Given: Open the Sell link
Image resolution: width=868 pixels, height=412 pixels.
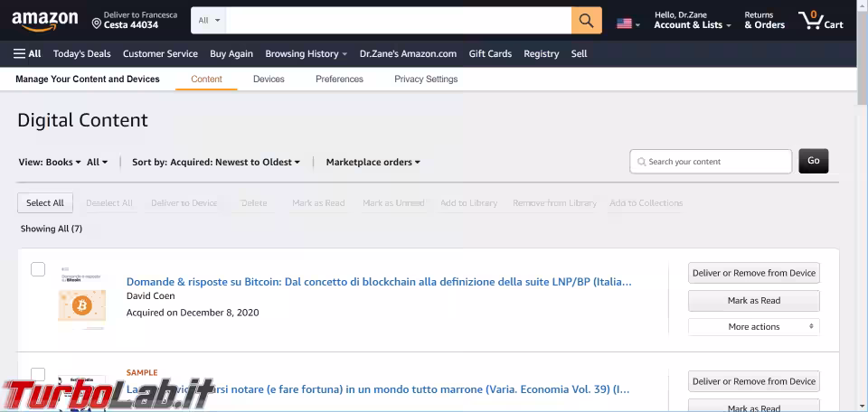Looking at the screenshot, I should 579,53.
